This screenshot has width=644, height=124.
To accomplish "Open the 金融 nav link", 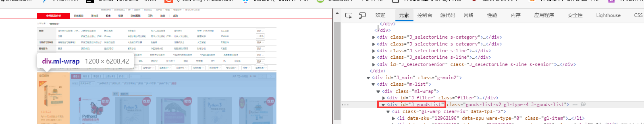I will pyautogui.click(x=175, y=16).
